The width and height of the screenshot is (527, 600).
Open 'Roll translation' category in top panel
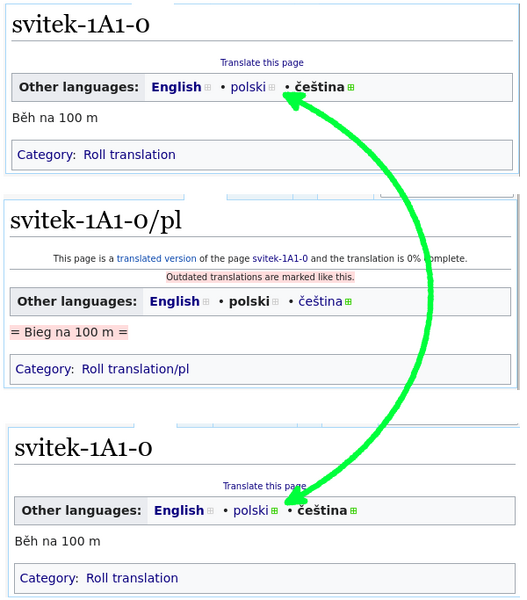(x=129, y=155)
